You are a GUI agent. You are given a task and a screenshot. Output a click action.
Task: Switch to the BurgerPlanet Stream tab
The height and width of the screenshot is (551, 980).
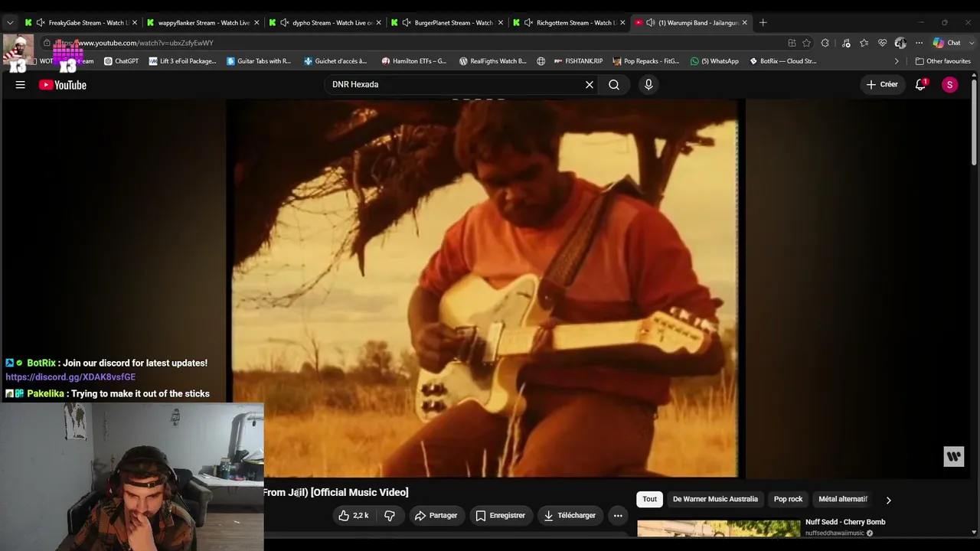click(447, 23)
